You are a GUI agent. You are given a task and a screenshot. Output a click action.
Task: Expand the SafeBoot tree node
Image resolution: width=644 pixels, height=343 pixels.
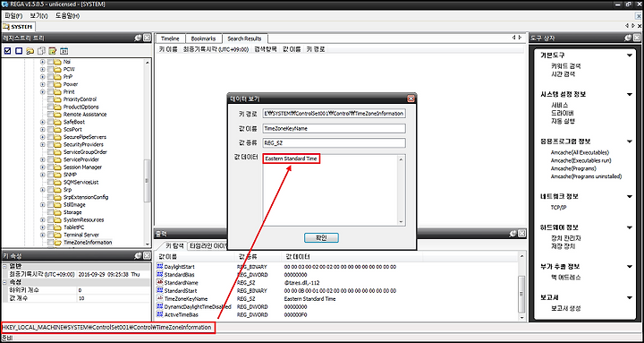point(43,122)
